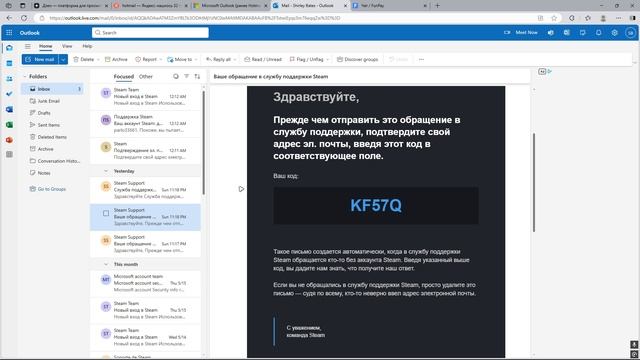Collapse the This month group in message list
This screenshot has width=640, height=360.
106,264
